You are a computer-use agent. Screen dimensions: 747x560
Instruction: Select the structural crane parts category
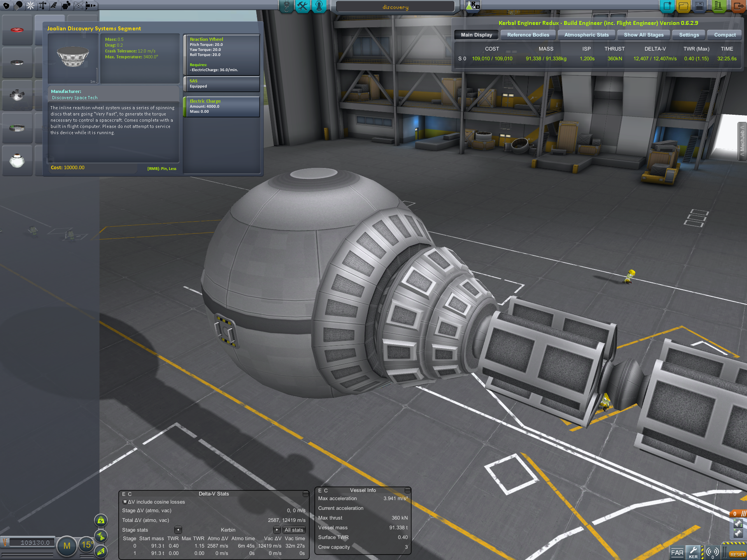pos(42,5)
